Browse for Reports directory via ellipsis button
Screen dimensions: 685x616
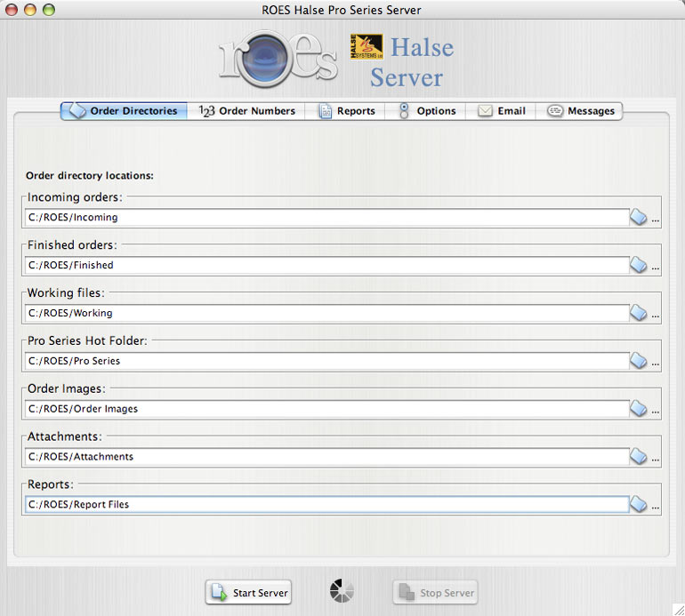coord(656,508)
